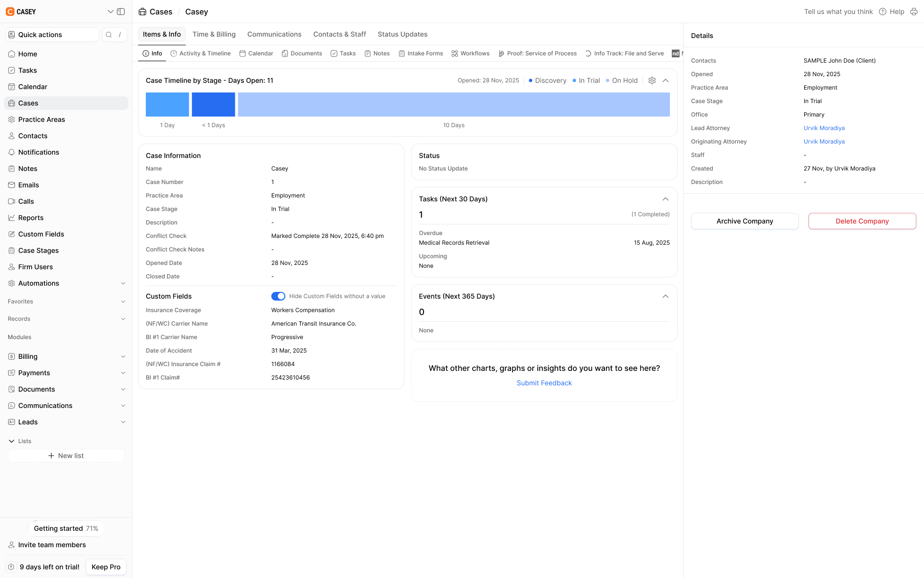The width and height of the screenshot is (924, 578).
Task: Open timeline settings gear icon
Action: tap(652, 80)
